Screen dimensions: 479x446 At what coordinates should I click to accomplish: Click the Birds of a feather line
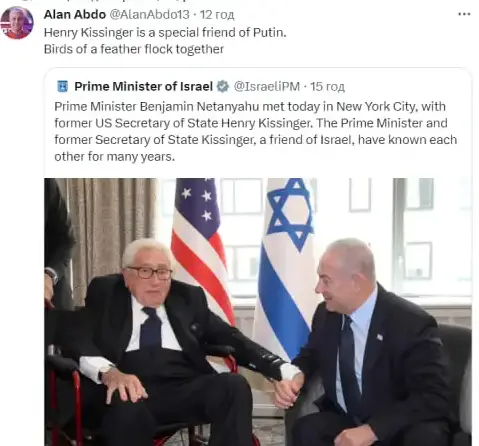[134, 49]
